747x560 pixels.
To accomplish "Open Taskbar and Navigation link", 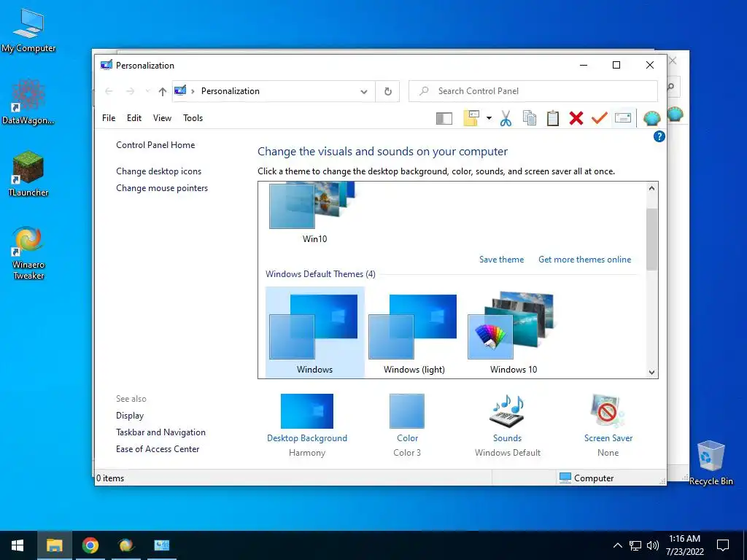I will [160, 432].
